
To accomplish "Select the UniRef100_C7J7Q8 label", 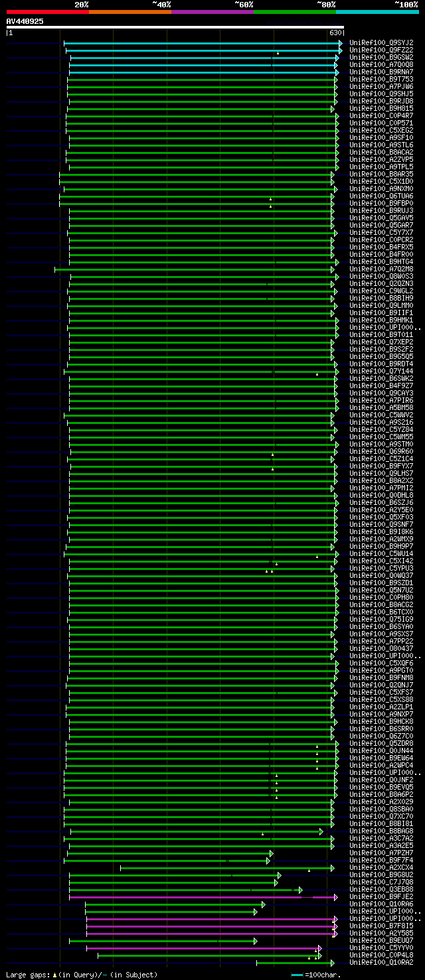I will [x=381, y=882].
